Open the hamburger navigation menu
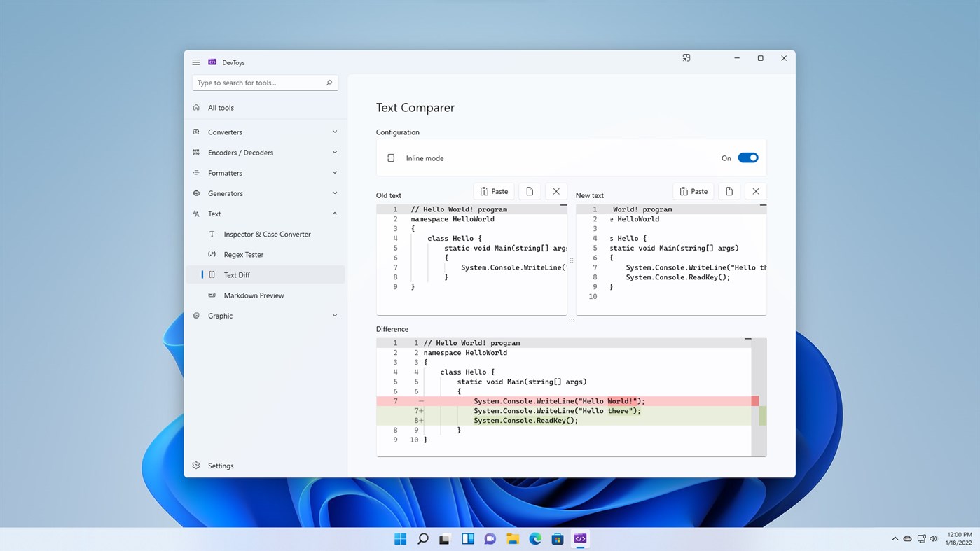 pos(195,62)
